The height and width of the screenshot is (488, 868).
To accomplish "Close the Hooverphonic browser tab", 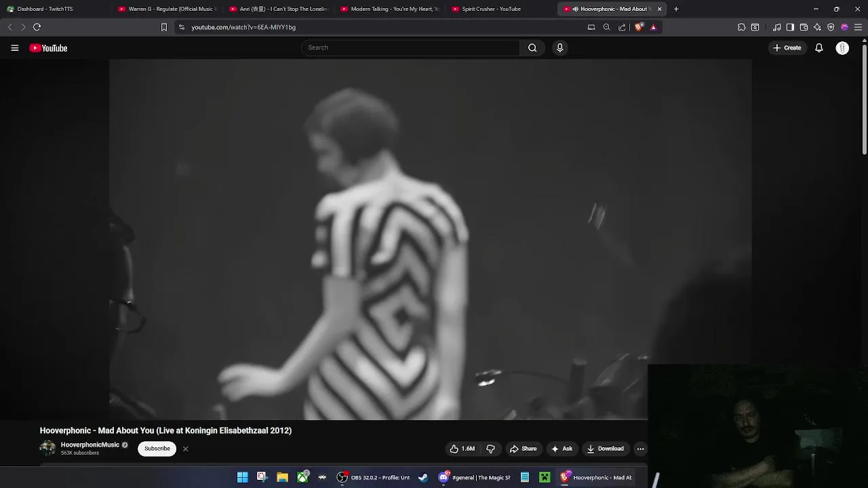I will tap(659, 9).
